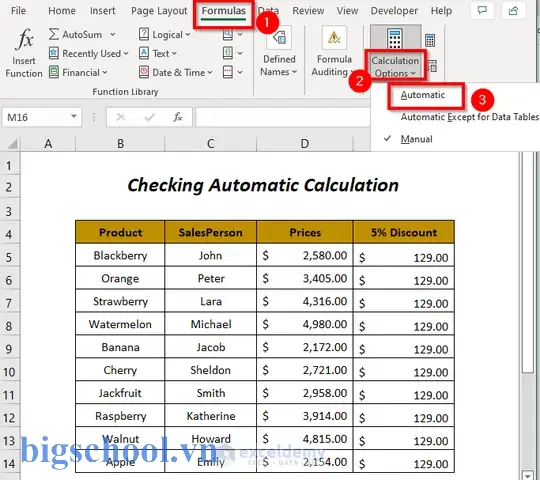The image size is (540, 480).
Task: Switch to the Insert tab
Action: click(x=103, y=11)
